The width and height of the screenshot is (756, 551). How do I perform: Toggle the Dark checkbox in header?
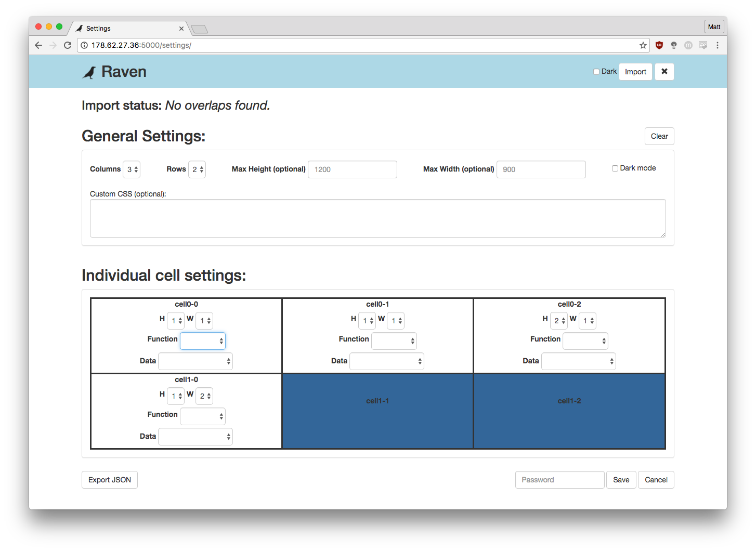click(596, 72)
